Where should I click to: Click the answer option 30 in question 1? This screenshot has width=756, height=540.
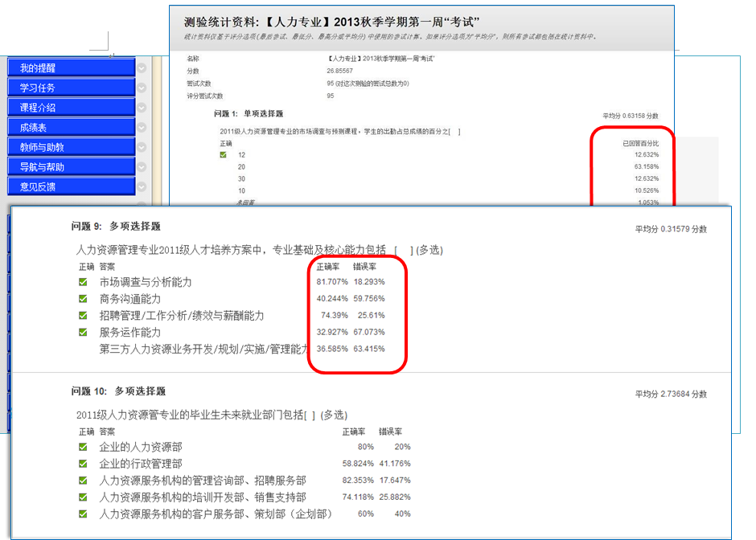[241, 178]
